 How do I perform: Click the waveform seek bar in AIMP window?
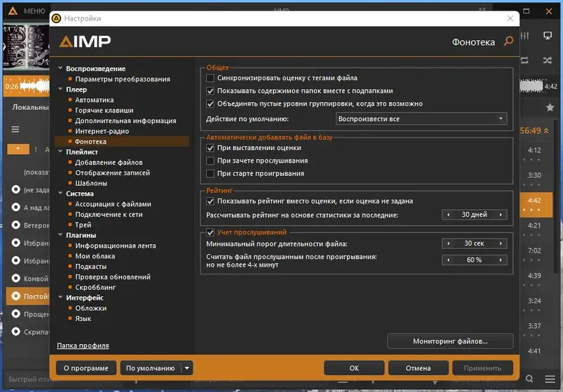(27, 86)
